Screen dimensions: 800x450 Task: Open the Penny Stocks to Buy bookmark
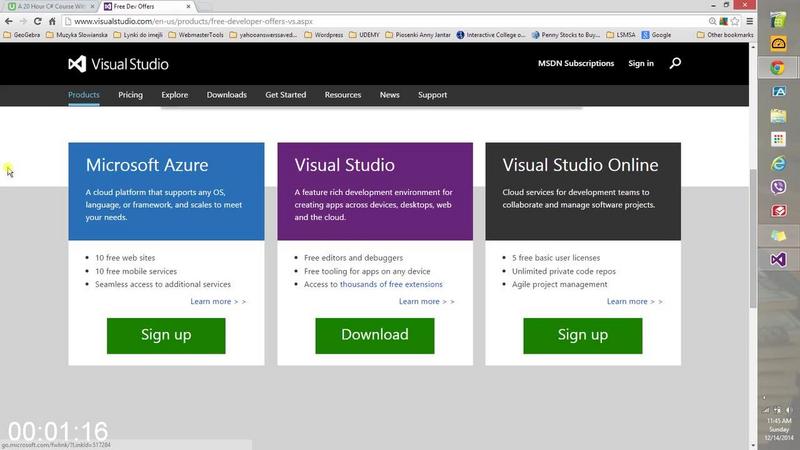click(565, 35)
